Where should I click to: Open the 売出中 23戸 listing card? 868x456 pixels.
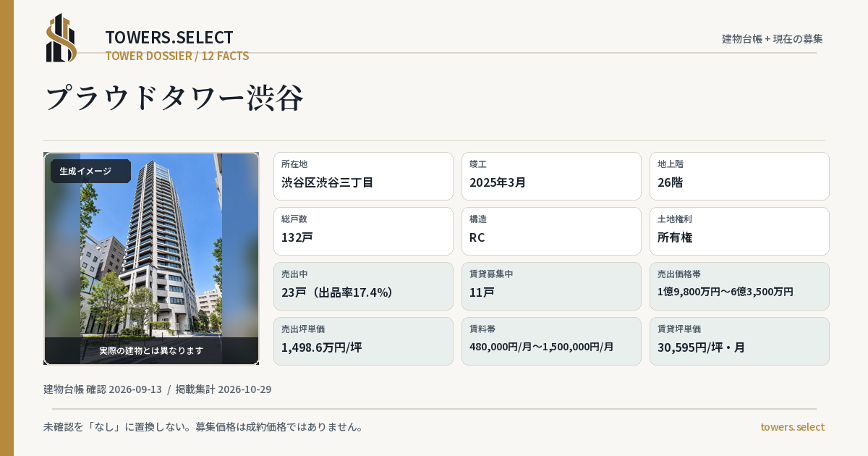coord(363,286)
